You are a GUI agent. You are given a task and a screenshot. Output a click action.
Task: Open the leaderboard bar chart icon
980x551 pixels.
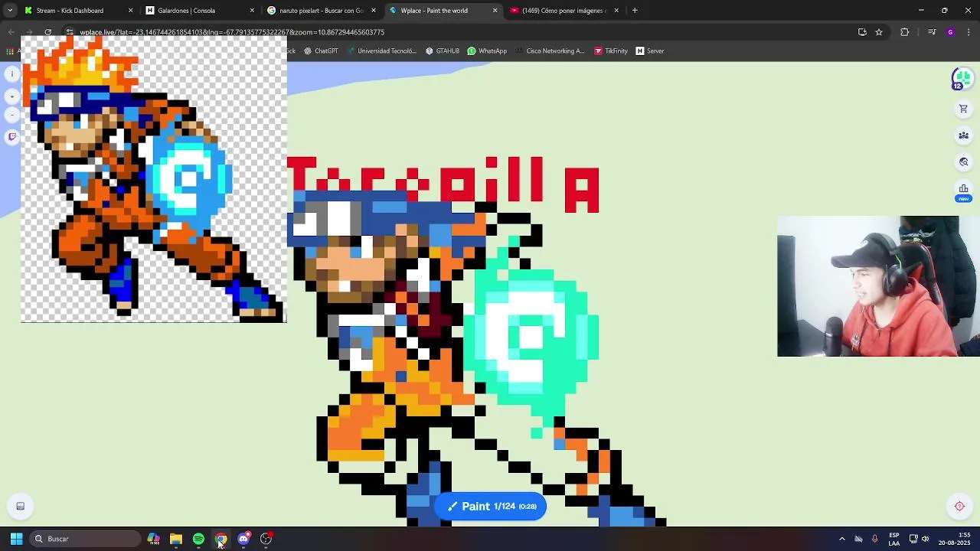(x=963, y=190)
